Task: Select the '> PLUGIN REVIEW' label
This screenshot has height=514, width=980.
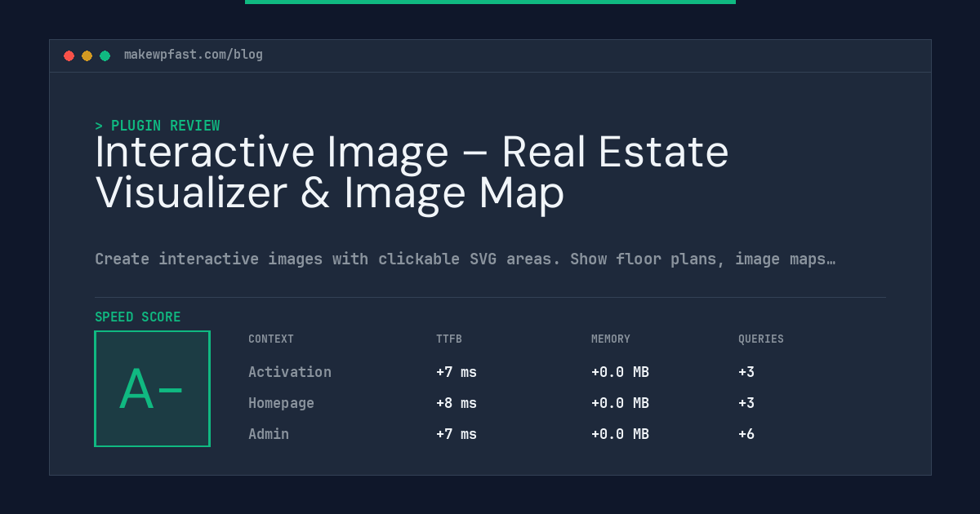Action: pos(157,126)
